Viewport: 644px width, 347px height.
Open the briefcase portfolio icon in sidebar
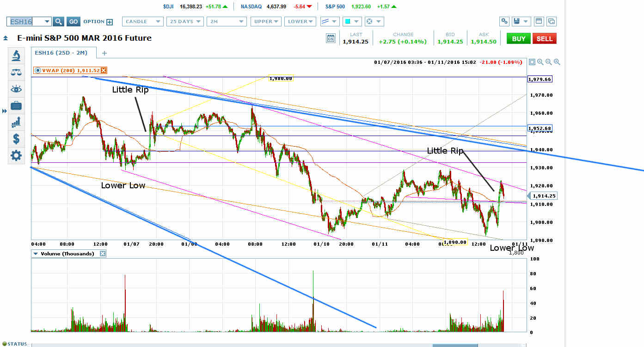pyautogui.click(x=16, y=105)
